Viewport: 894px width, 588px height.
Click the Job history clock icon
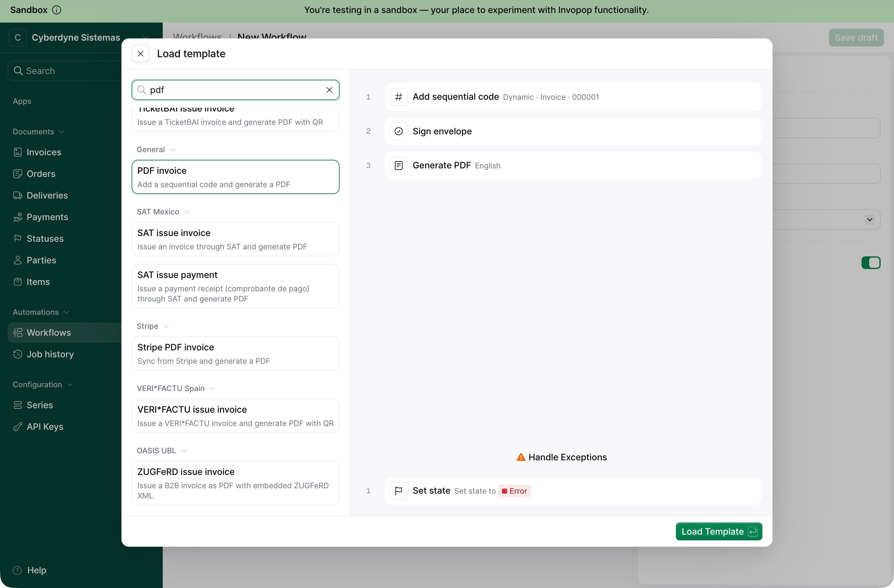18,354
